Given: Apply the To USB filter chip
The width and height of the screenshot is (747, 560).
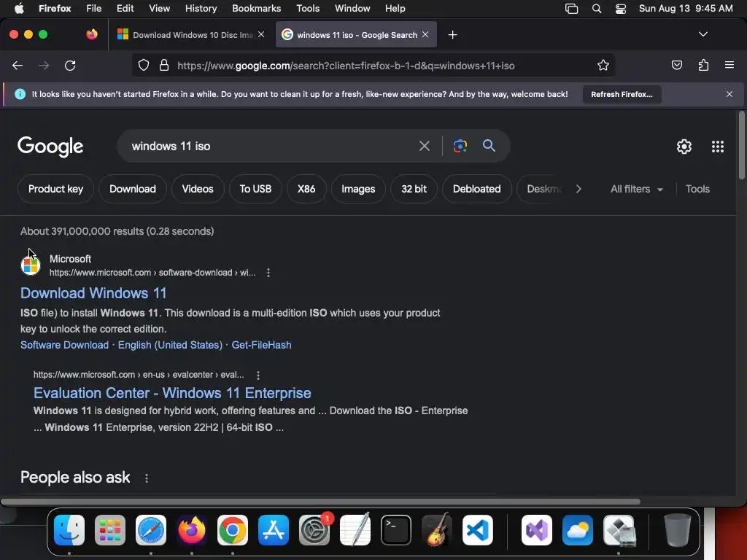Looking at the screenshot, I should point(255,189).
